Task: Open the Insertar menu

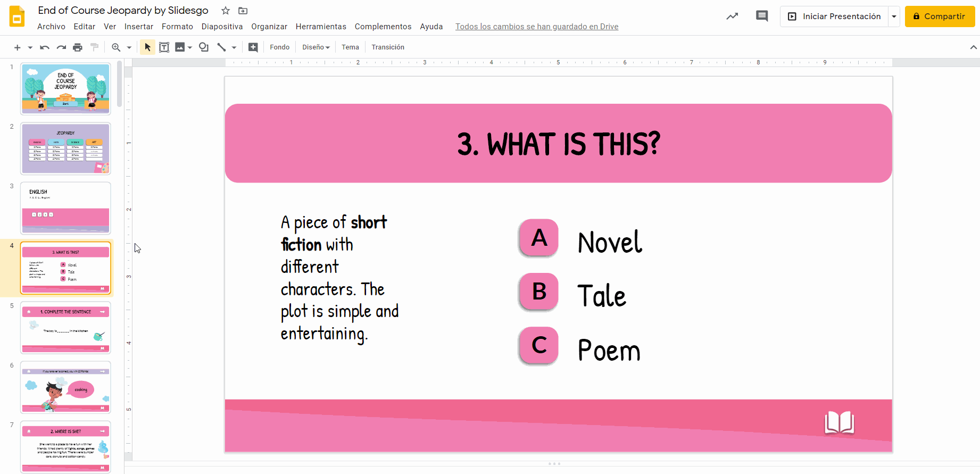Action: click(x=139, y=27)
